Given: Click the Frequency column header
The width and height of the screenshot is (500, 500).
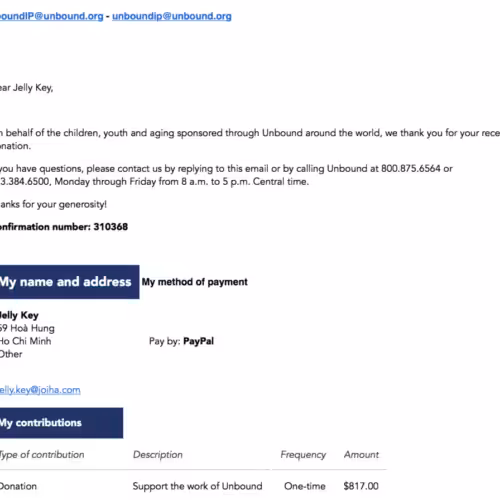Looking at the screenshot, I should click(303, 454).
